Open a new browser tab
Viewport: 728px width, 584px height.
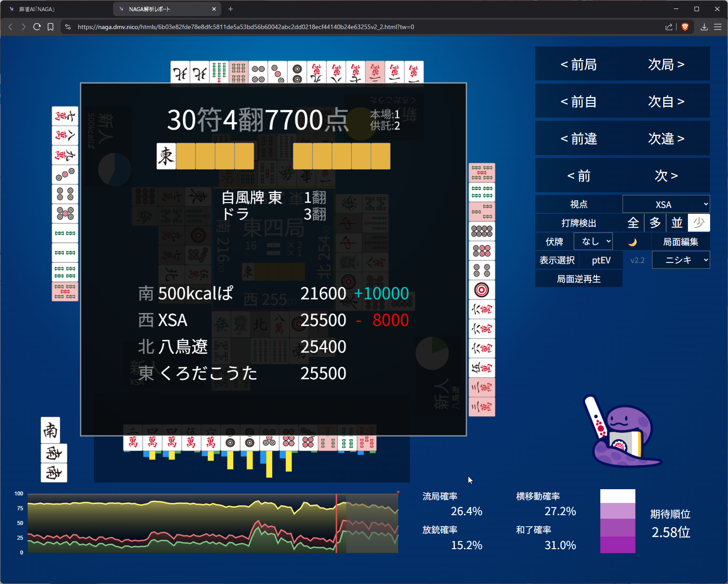click(231, 9)
